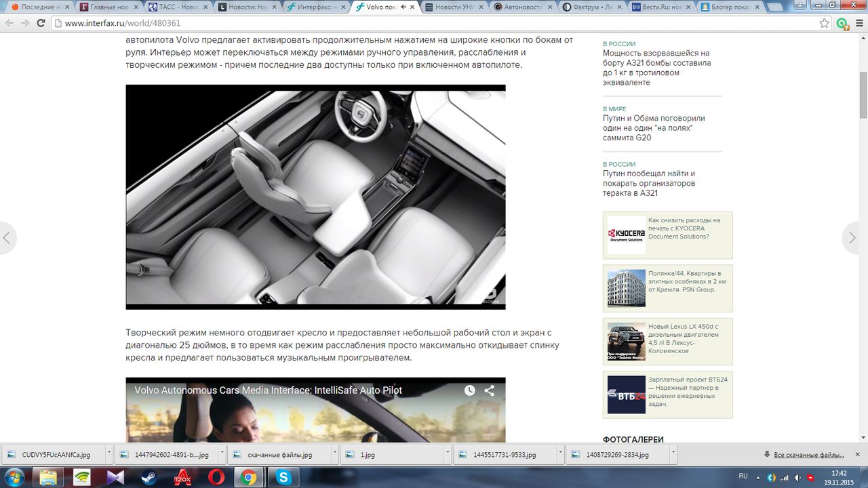Mute audio on the Volvo tab
The image size is (868, 488).
403,7
